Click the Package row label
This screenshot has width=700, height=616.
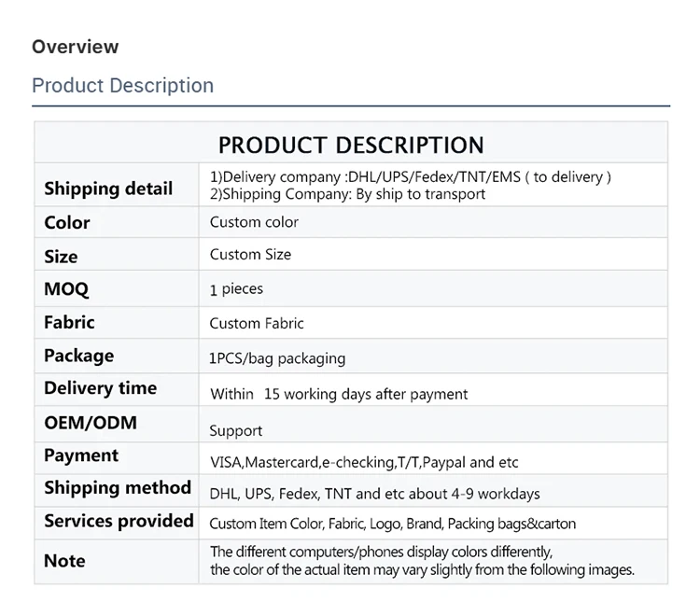tap(78, 356)
